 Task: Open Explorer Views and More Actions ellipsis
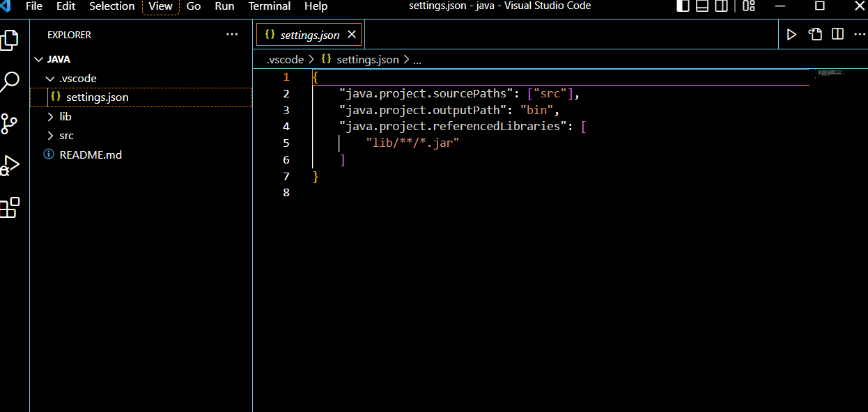click(232, 34)
